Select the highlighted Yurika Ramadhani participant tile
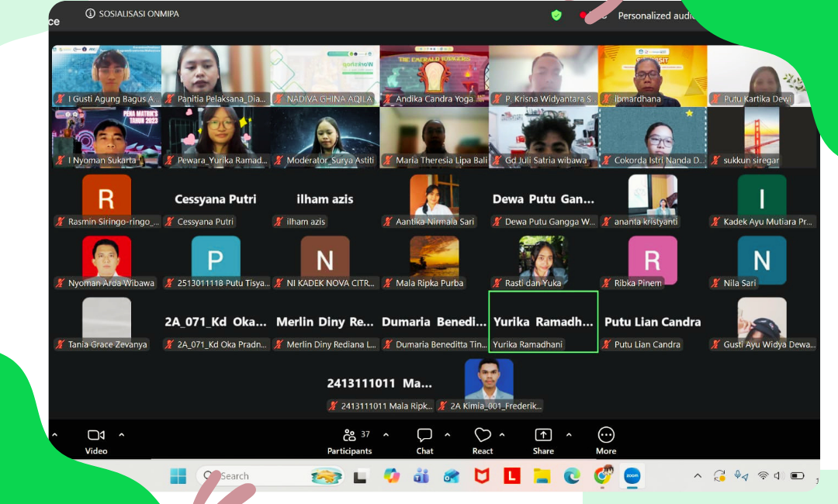 tap(543, 322)
